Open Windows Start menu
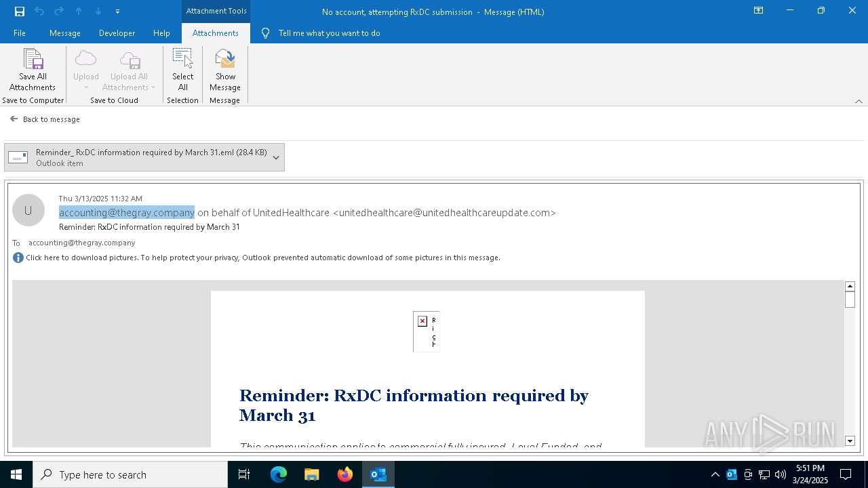The width and height of the screenshot is (868, 488). click(16, 474)
